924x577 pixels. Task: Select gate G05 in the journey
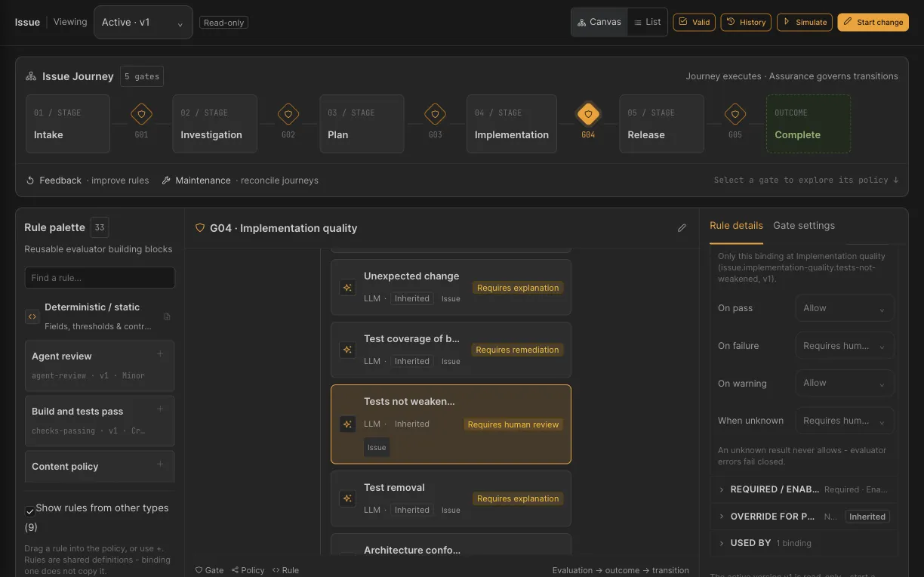(x=735, y=115)
